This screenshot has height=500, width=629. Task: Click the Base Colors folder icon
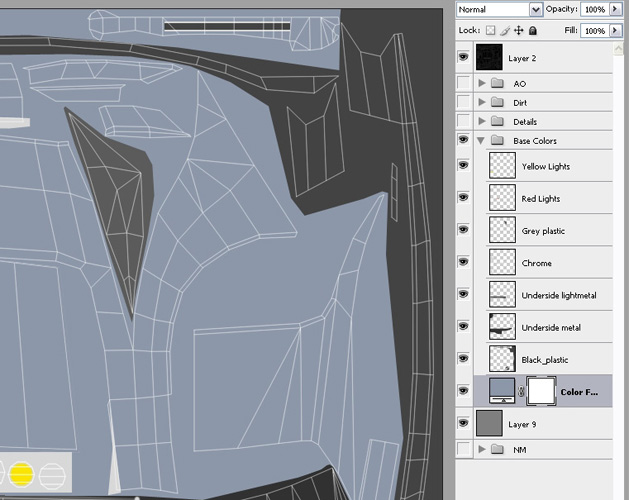pyautogui.click(x=496, y=141)
